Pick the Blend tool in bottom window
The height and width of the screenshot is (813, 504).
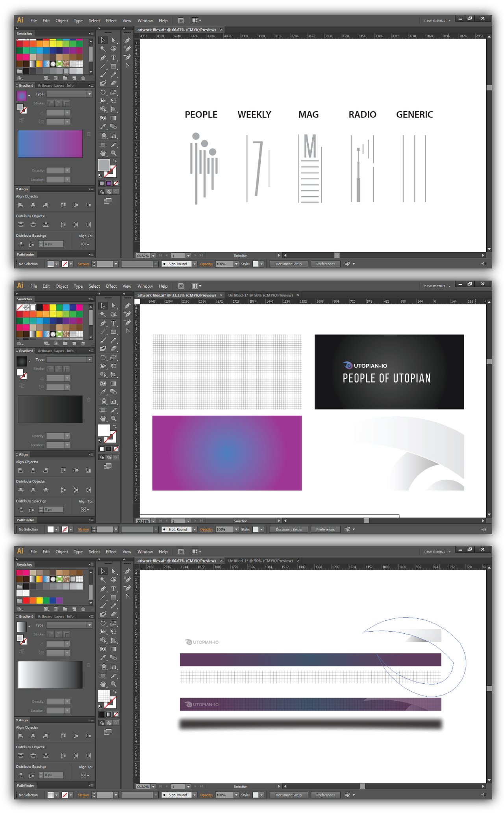[113, 658]
